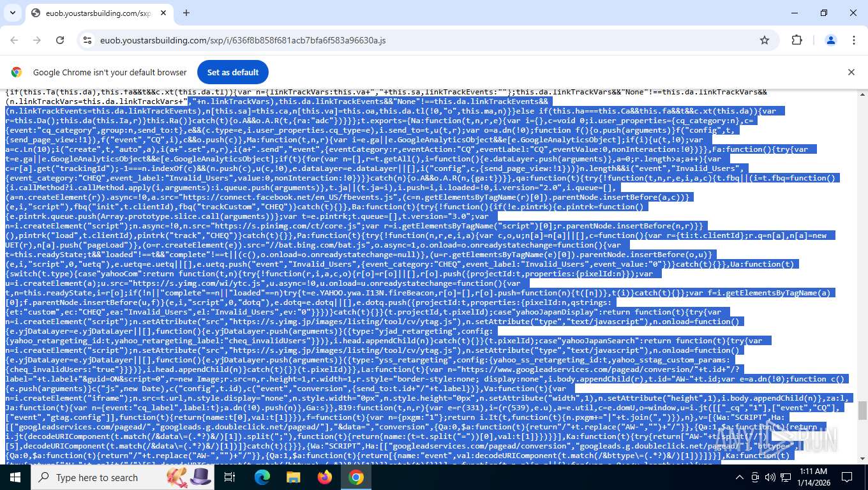Open the Extensions puzzle icon
Screen dimensions: 868x490
(x=797, y=40)
